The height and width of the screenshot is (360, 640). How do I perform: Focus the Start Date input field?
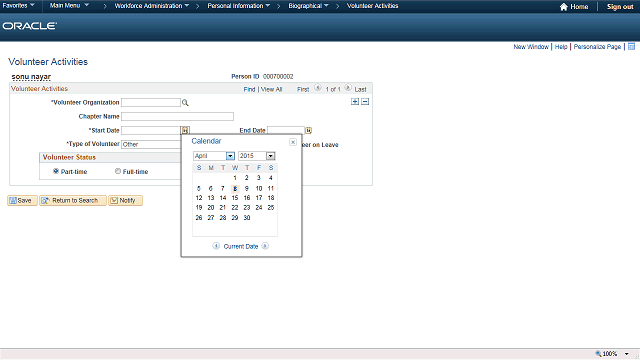point(151,130)
